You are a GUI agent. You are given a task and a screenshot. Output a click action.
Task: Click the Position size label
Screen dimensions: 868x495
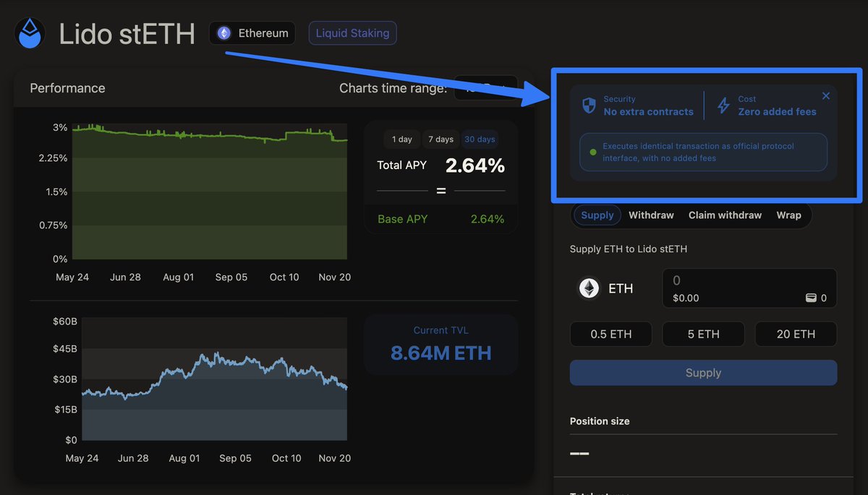(600, 421)
